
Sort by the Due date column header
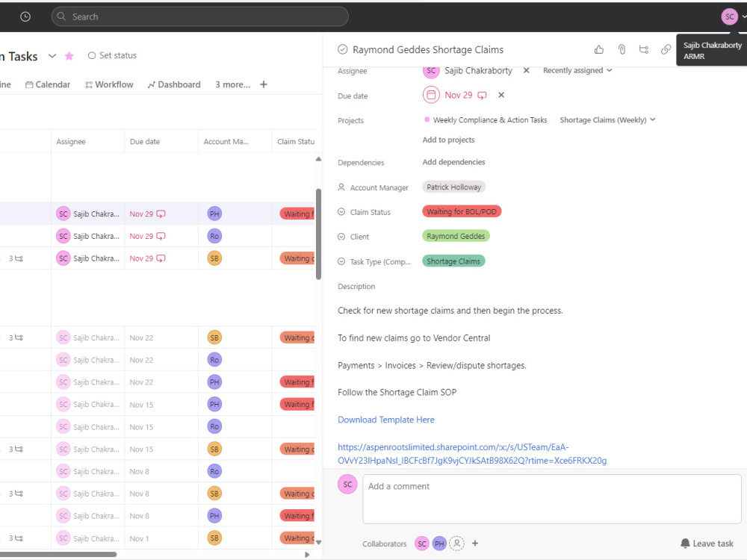[161, 141]
